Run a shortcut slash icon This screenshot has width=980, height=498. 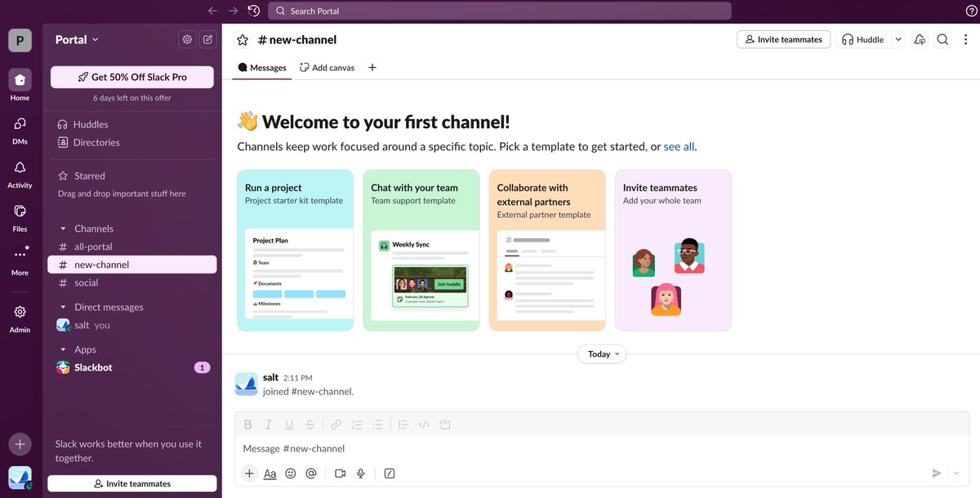(x=390, y=474)
